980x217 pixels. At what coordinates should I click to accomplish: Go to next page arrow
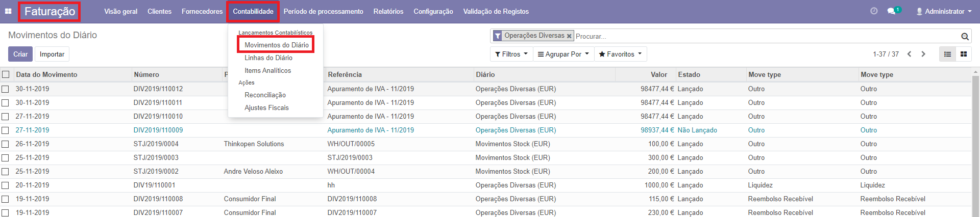point(923,54)
